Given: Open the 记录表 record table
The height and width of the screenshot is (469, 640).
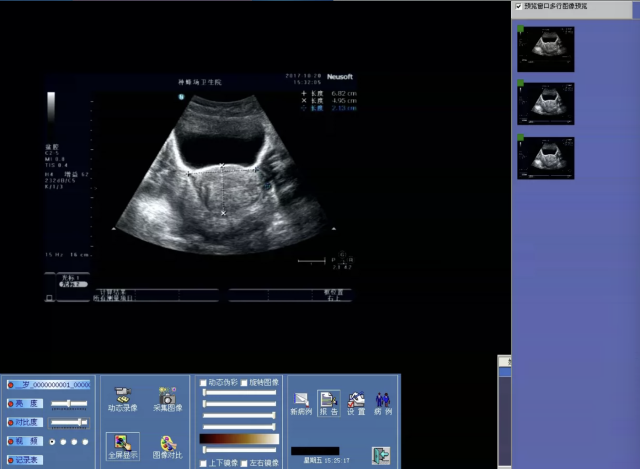Looking at the screenshot, I should [25, 460].
